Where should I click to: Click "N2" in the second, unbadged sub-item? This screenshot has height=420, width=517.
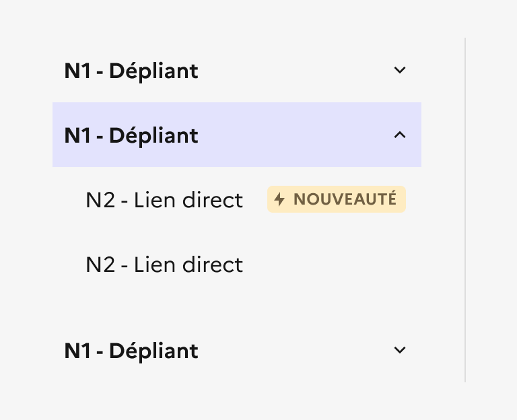click(x=100, y=265)
